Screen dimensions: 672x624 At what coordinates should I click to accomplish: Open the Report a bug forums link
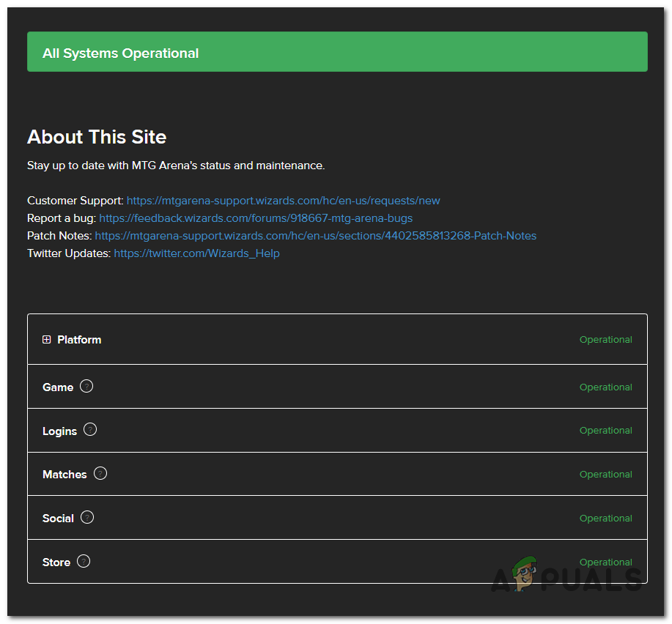tap(256, 218)
